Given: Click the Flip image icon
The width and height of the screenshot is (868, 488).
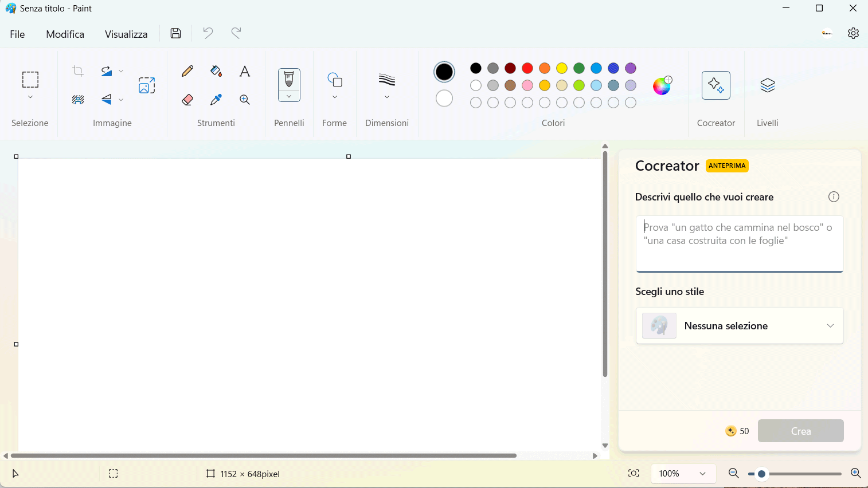Looking at the screenshot, I should (x=107, y=99).
